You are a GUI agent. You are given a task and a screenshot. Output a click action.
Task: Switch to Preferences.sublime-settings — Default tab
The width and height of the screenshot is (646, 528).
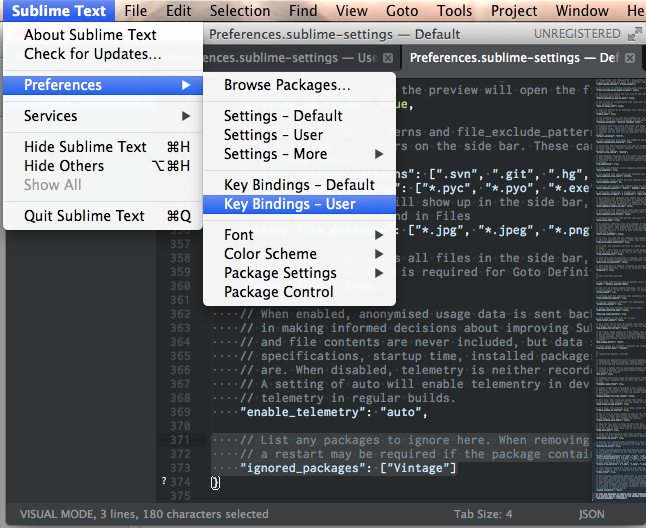pos(514,58)
